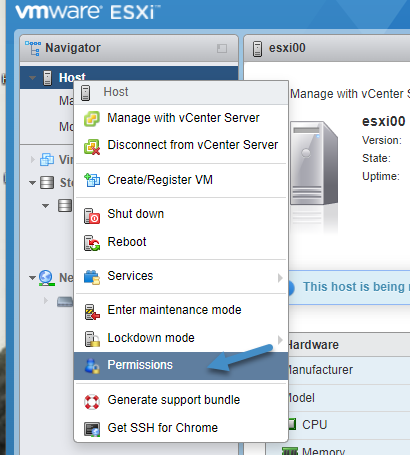410x455 pixels.
Task: Open Services in the context menu
Action: coord(181,276)
